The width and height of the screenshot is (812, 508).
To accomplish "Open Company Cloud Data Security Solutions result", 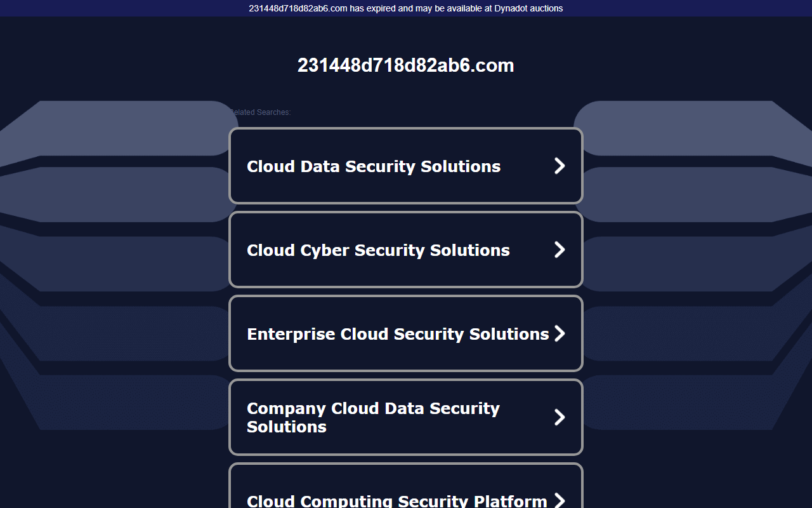I will 406,417.
